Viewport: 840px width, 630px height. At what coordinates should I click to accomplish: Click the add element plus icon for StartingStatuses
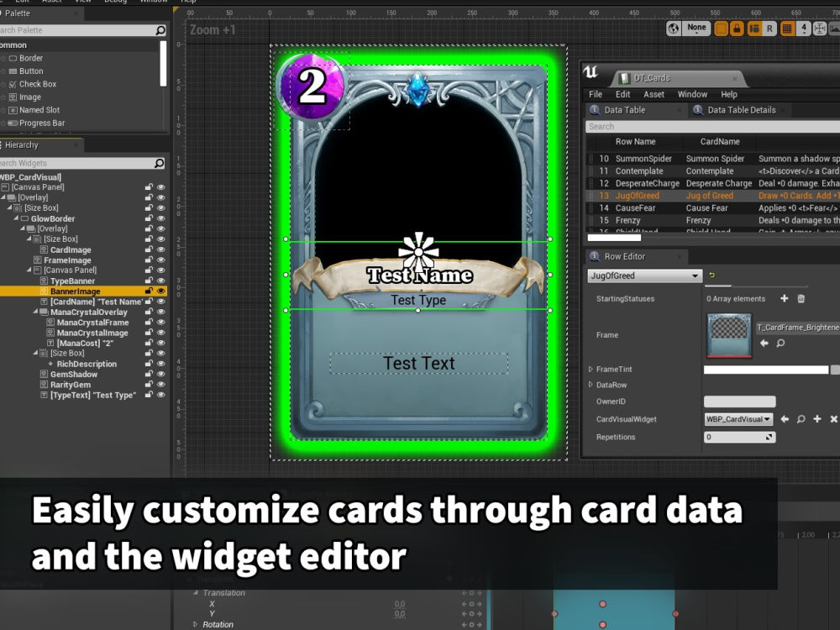tap(784, 299)
